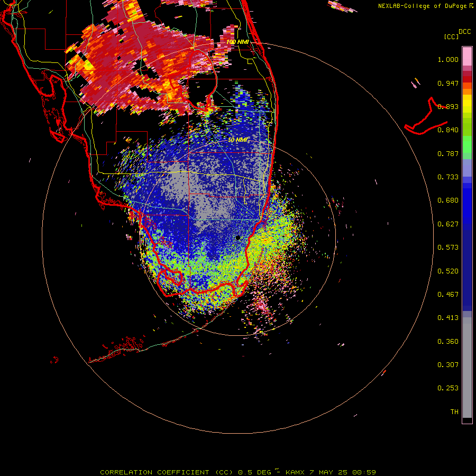Select the DCC label above the color scale
476x476 pixels.
[x=465, y=32]
